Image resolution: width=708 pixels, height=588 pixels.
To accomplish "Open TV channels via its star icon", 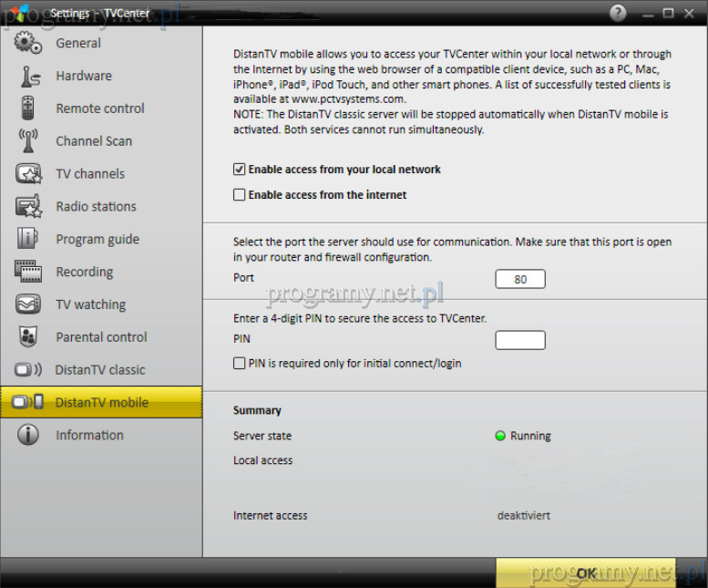I will pos(28,174).
